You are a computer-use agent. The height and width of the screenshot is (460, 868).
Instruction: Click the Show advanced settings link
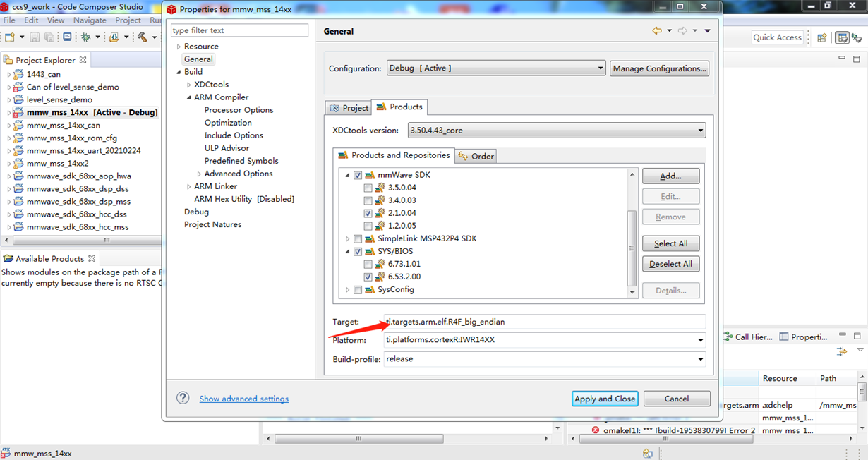pos(244,399)
